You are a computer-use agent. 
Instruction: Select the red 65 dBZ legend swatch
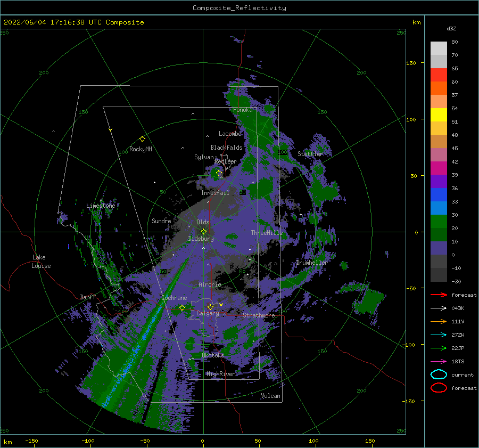click(439, 75)
